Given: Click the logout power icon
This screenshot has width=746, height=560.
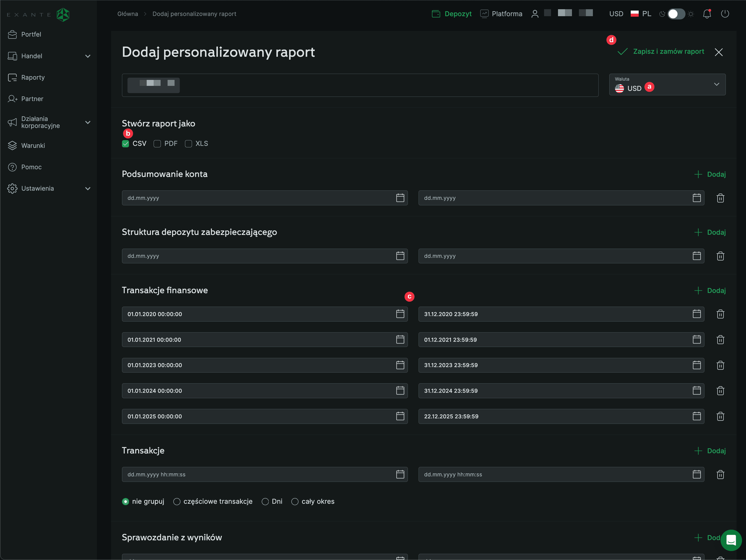Looking at the screenshot, I should click(x=725, y=14).
